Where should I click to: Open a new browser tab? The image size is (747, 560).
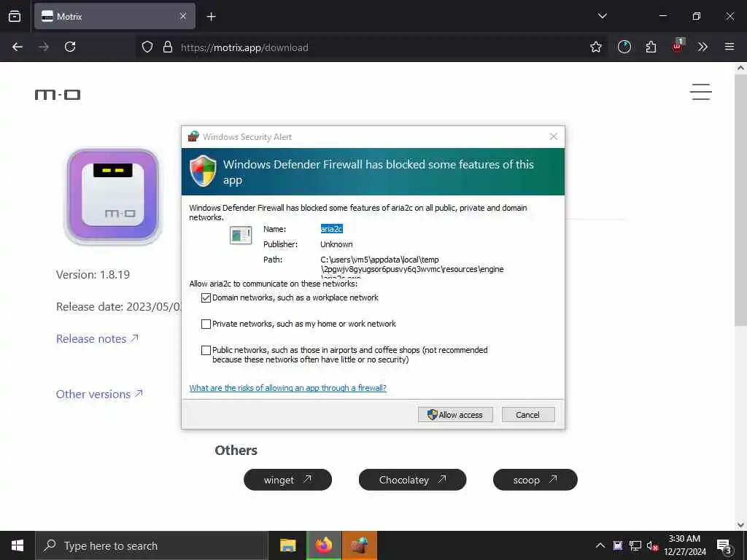tap(211, 17)
